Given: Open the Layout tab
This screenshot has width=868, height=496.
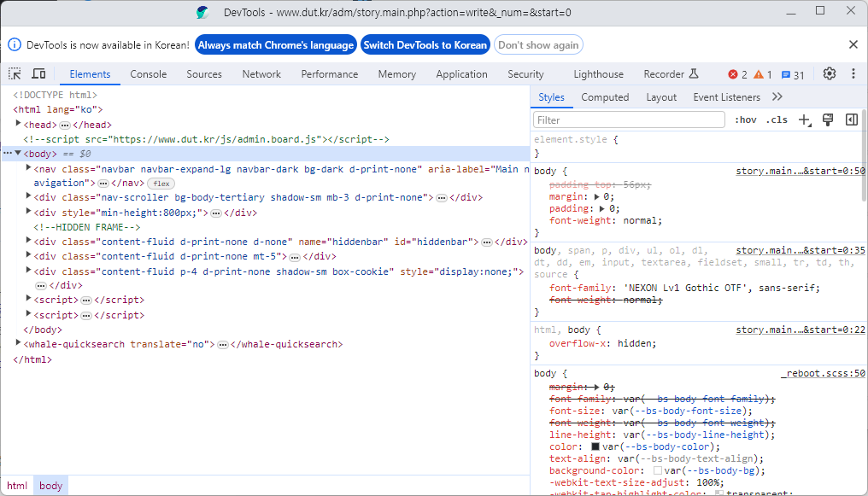Looking at the screenshot, I should coord(661,97).
